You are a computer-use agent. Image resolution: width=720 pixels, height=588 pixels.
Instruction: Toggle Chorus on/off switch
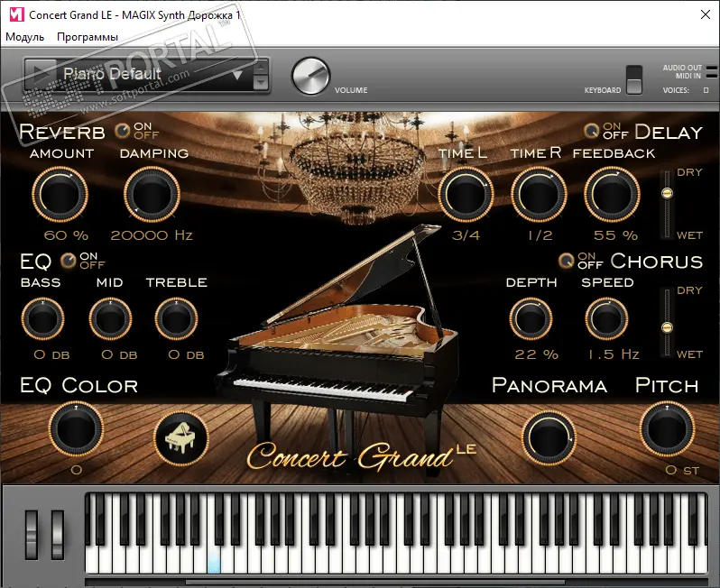point(567,261)
